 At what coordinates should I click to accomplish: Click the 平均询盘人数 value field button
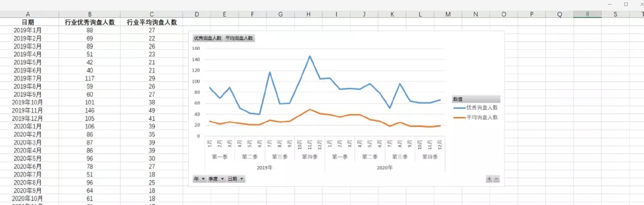239,38
